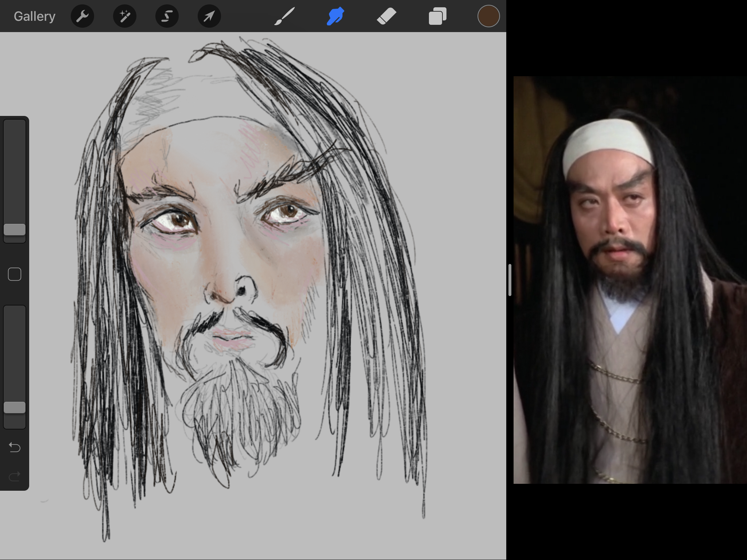Select the Smudge tool
Viewport: 747px width, 560px height.
tap(336, 16)
